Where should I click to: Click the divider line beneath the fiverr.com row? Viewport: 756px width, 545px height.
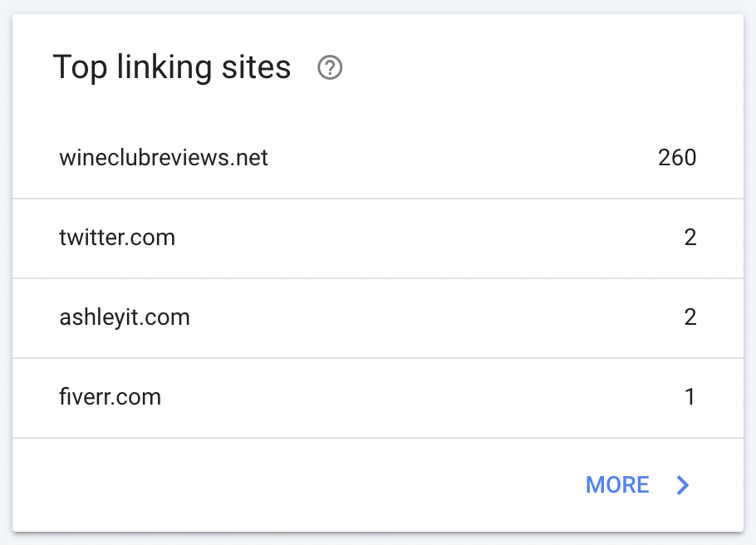[378, 438]
